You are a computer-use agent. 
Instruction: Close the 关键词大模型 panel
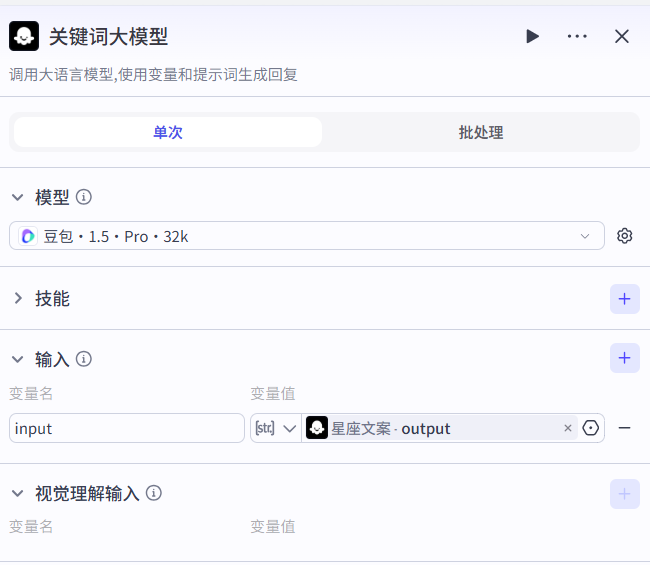[x=622, y=36]
